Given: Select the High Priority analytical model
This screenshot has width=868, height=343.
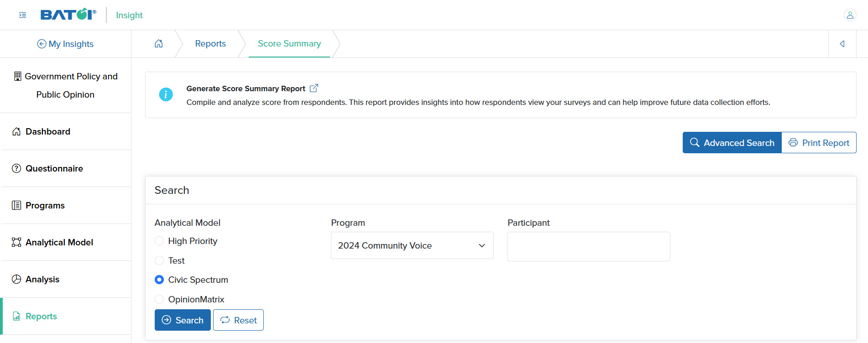Looking at the screenshot, I should pos(159,241).
